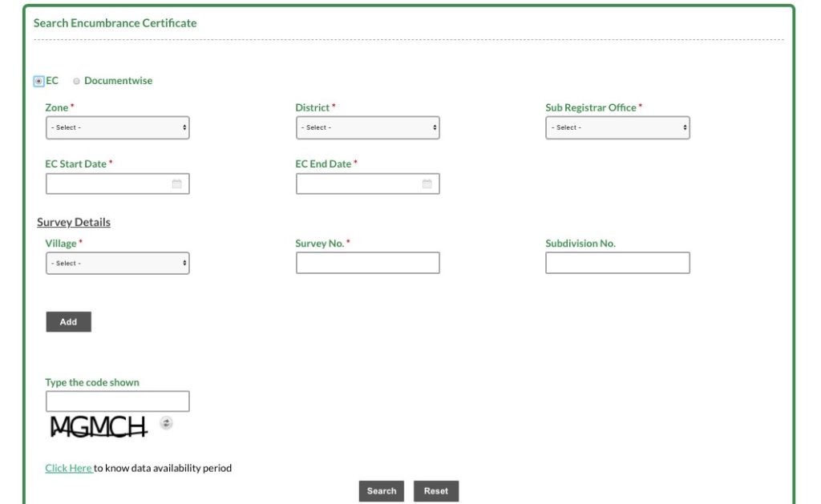
Task: Click the Search Encumbrance Certificate title
Action: pos(115,23)
